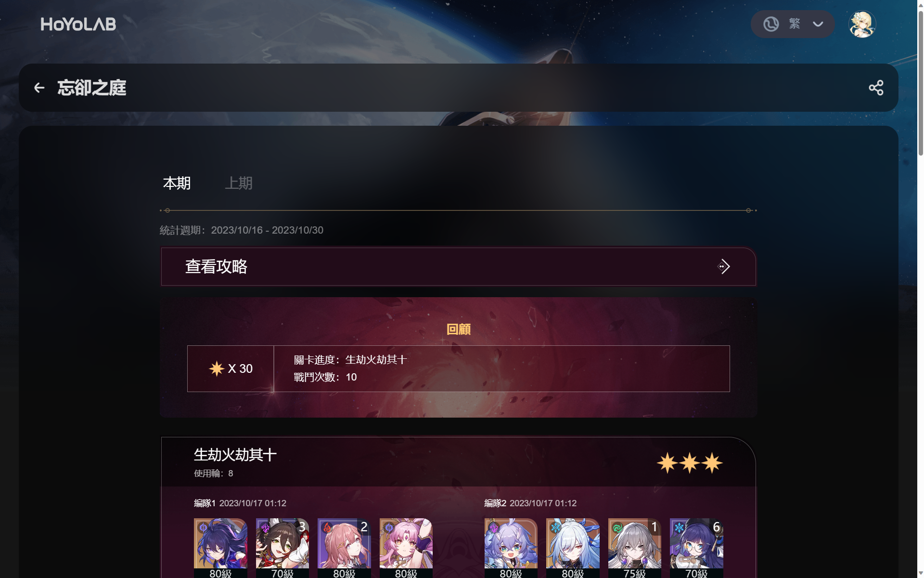Viewport: 924px width, 578px height.
Task: Open the user avatar profile menu
Action: 862,24
